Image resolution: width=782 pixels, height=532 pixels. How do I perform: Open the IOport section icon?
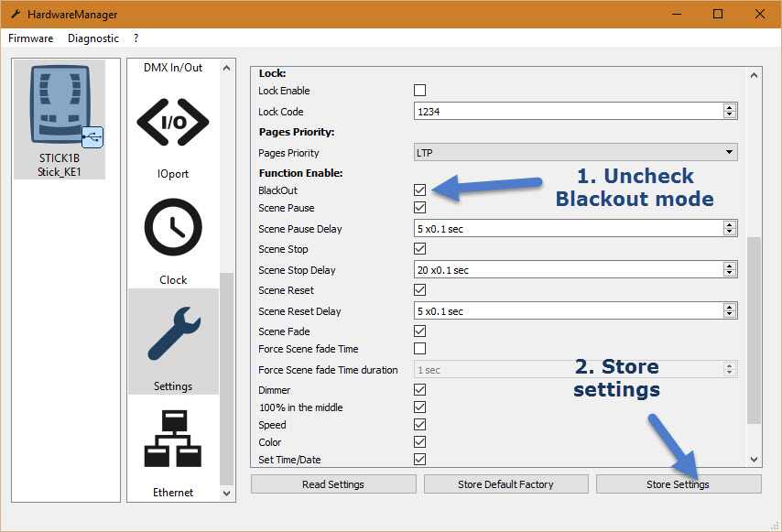click(x=173, y=122)
